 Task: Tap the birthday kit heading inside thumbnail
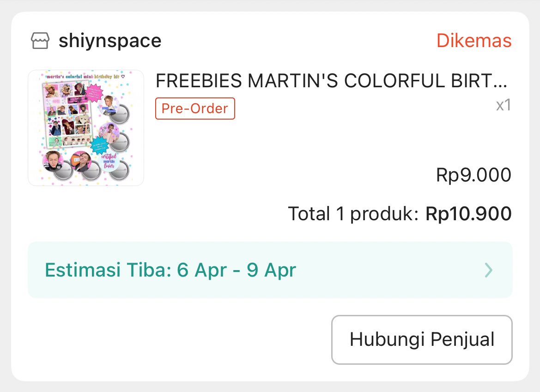pos(86,76)
